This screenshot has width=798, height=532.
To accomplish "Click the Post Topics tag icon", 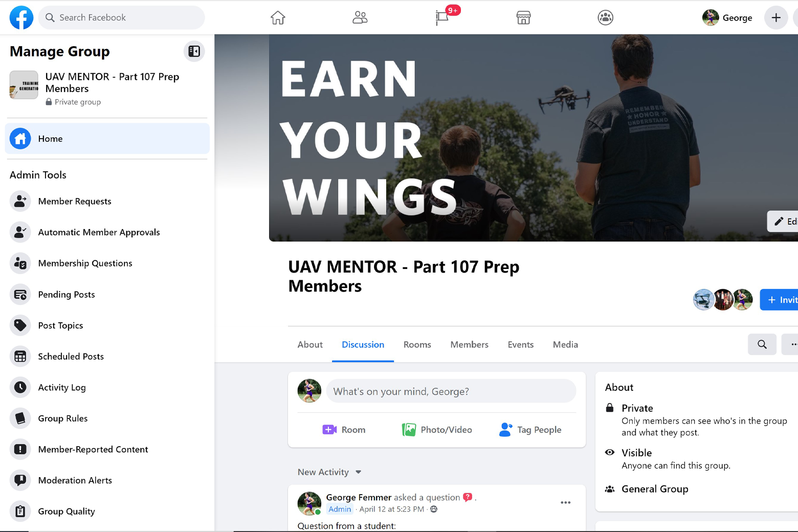I will [x=20, y=325].
